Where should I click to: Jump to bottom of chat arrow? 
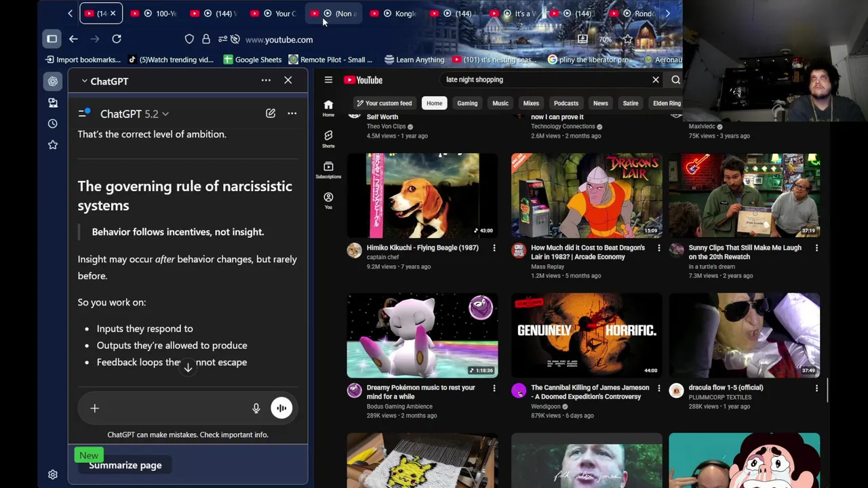click(188, 367)
